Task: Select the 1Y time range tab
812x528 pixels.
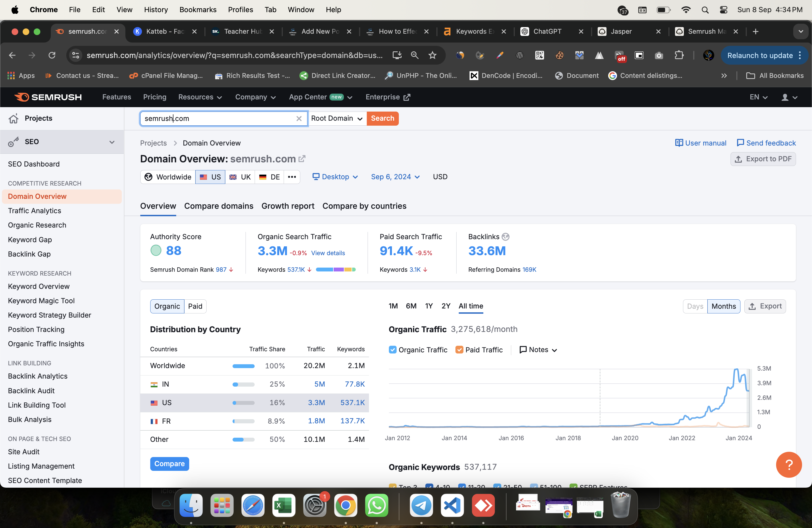Action: [429, 306]
